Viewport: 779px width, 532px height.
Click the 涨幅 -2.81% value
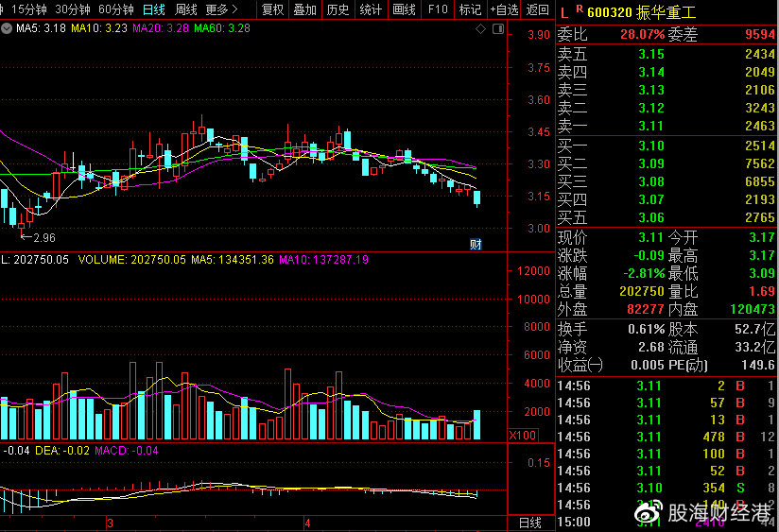(x=644, y=273)
